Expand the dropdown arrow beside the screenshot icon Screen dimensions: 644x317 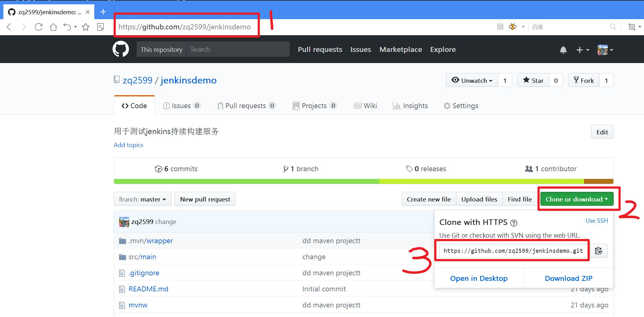[640, 27]
